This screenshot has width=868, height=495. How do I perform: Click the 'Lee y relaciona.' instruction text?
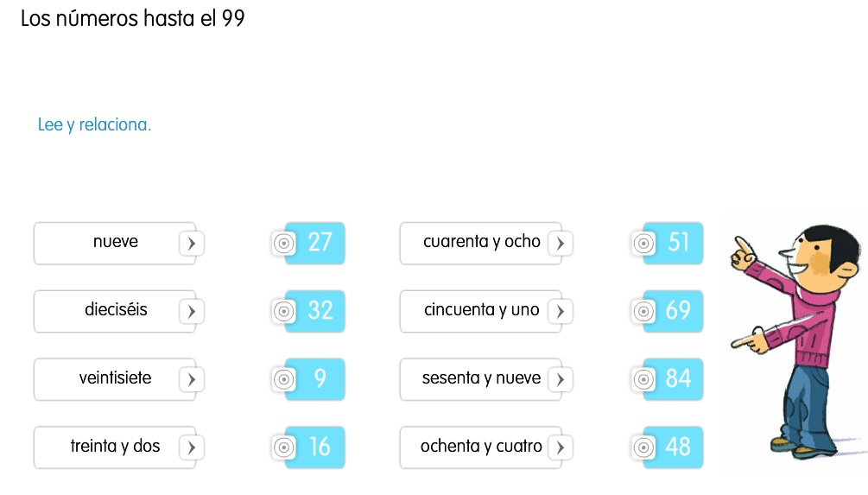[x=94, y=125]
